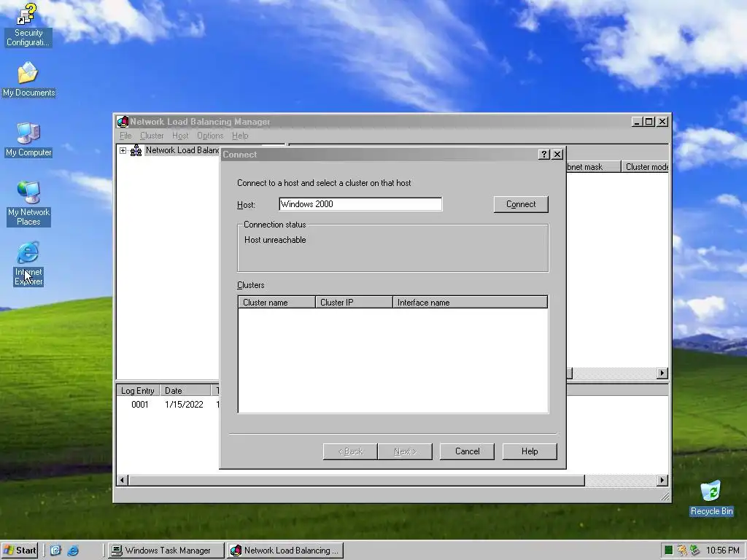Viewport: 747px width, 560px height.
Task: Open the Options menu
Action: (x=210, y=136)
